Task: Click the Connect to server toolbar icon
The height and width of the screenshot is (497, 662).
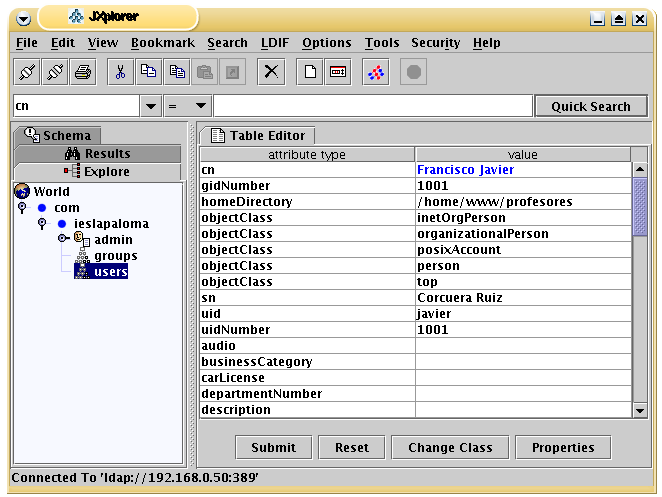Action: tap(27, 72)
